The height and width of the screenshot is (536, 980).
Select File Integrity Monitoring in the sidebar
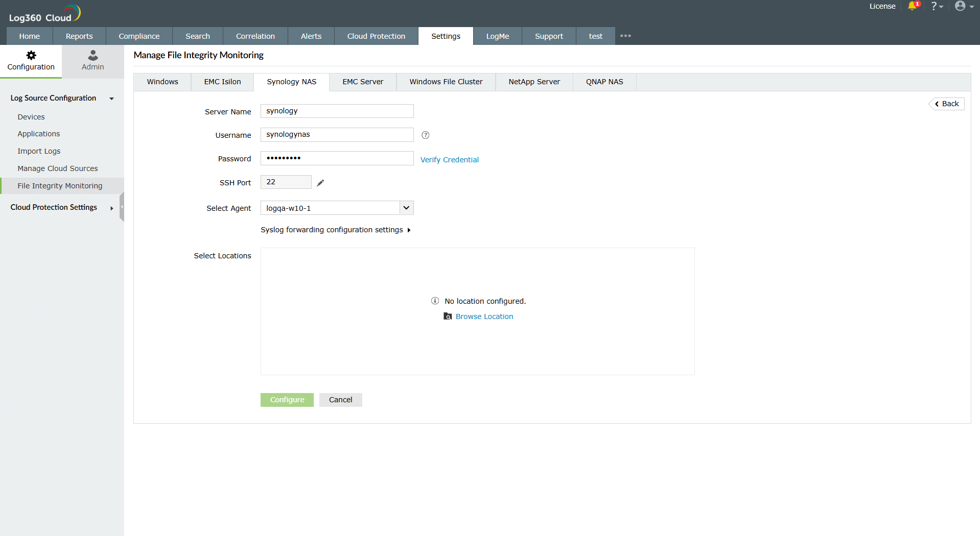(x=62, y=186)
